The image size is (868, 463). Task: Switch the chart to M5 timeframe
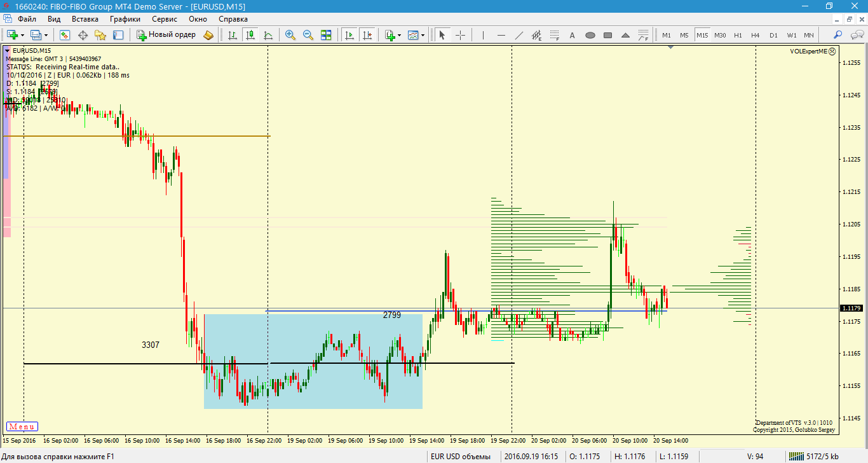pos(684,35)
